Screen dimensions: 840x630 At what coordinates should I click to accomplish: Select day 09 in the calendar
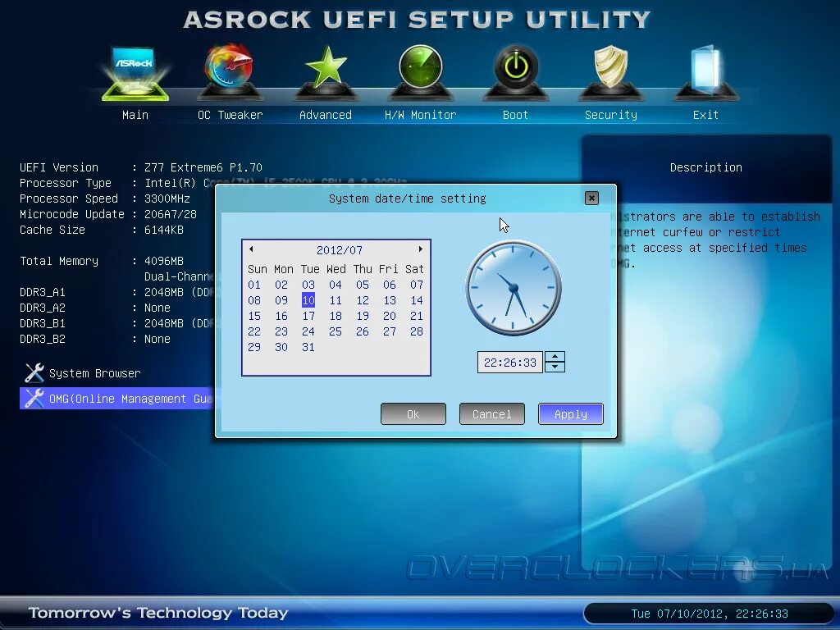pos(281,300)
